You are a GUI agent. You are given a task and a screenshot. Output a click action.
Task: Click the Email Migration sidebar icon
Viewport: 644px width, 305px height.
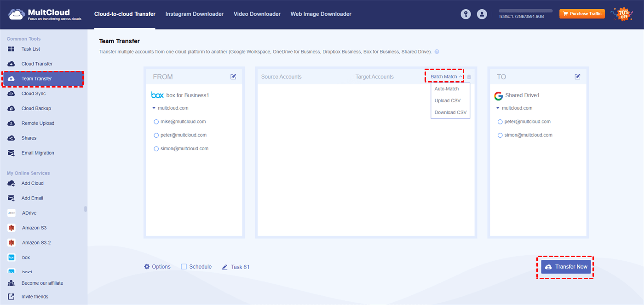point(11,153)
